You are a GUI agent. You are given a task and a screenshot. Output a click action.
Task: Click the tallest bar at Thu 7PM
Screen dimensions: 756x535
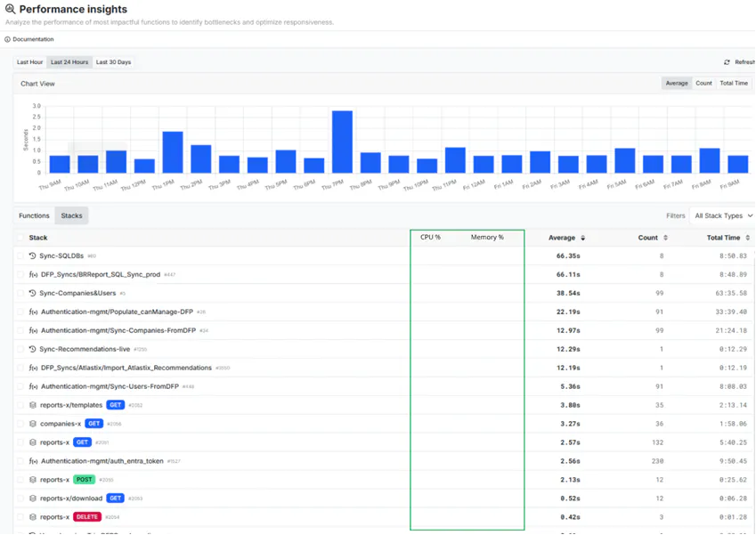[x=342, y=142]
